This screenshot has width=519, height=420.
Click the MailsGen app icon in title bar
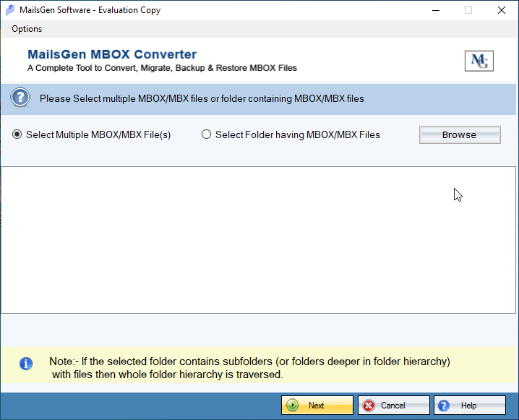tap(10, 10)
